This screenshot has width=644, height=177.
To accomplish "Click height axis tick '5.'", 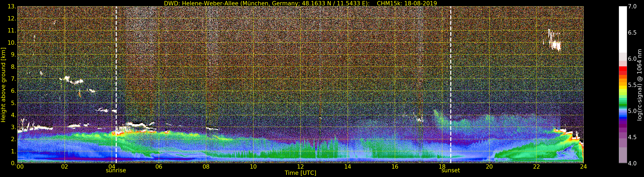I will click(13, 103).
